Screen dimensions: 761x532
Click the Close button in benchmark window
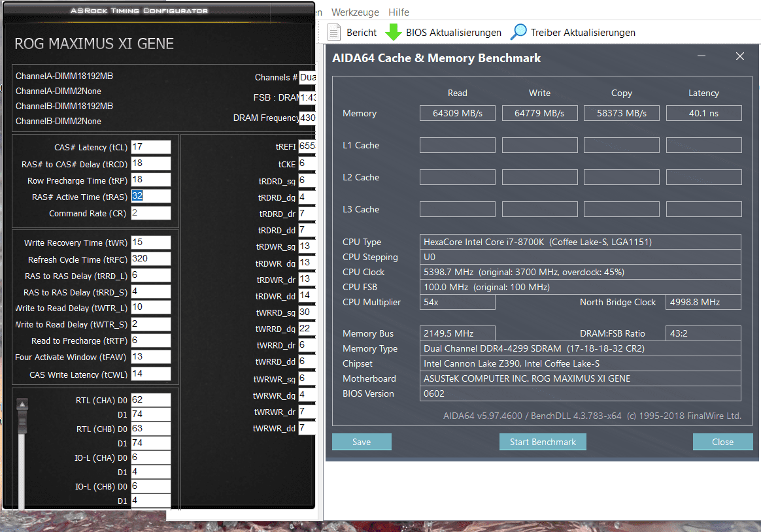722,442
